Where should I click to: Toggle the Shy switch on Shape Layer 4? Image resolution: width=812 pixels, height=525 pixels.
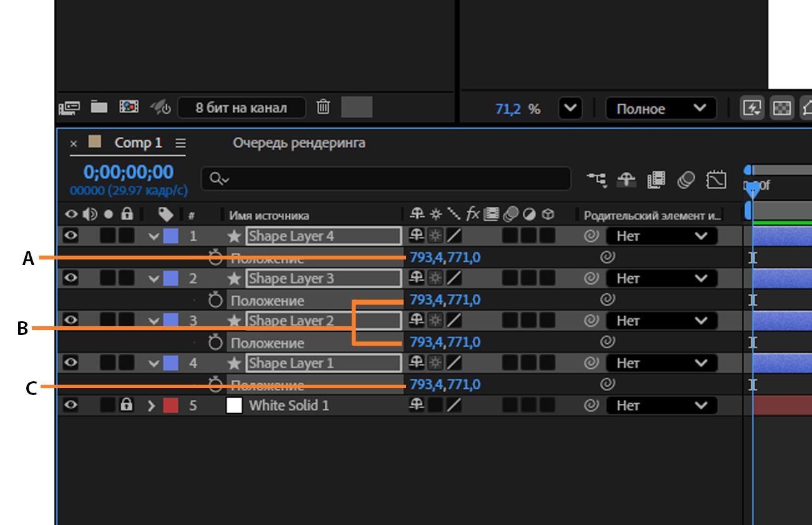click(417, 236)
